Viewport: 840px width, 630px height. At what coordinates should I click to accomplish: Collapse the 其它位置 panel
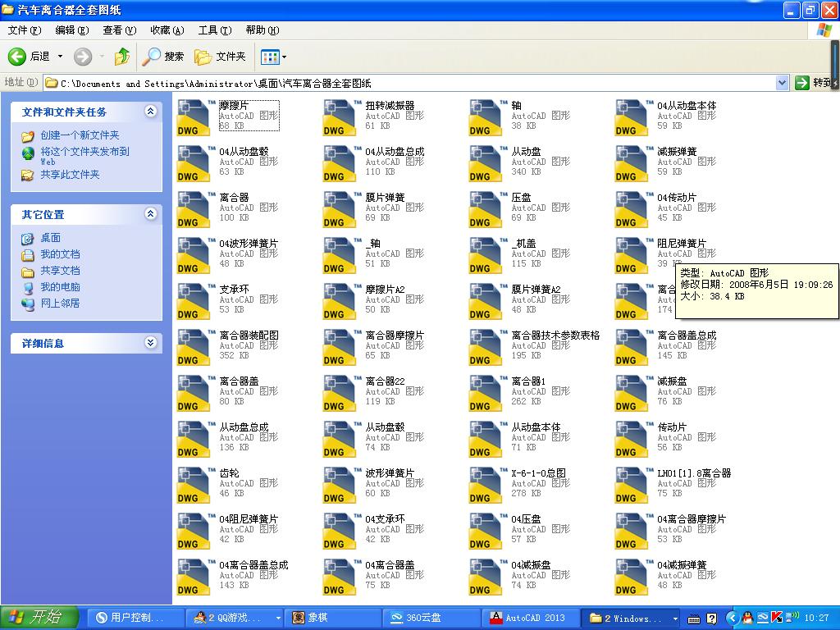pyautogui.click(x=151, y=214)
